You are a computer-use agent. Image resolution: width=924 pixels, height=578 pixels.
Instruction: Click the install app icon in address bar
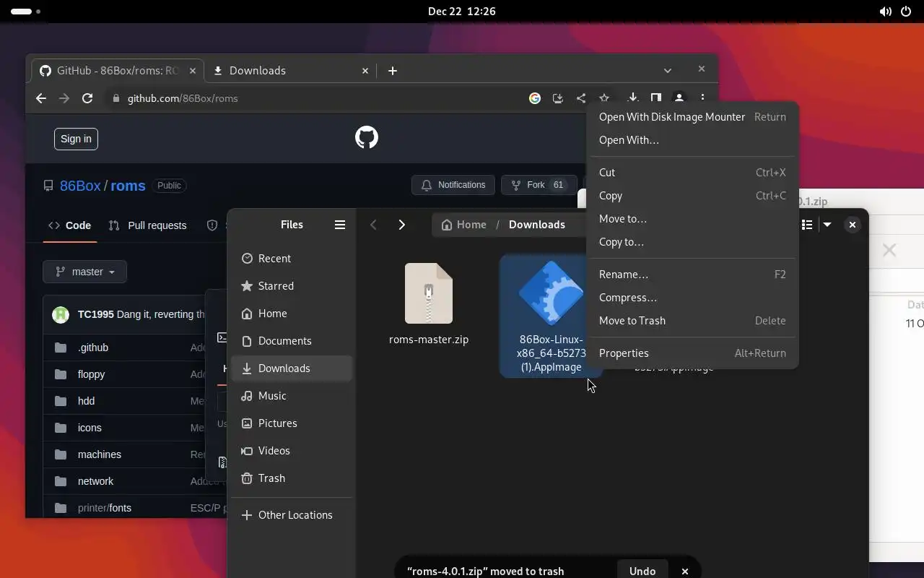coord(558,98)
